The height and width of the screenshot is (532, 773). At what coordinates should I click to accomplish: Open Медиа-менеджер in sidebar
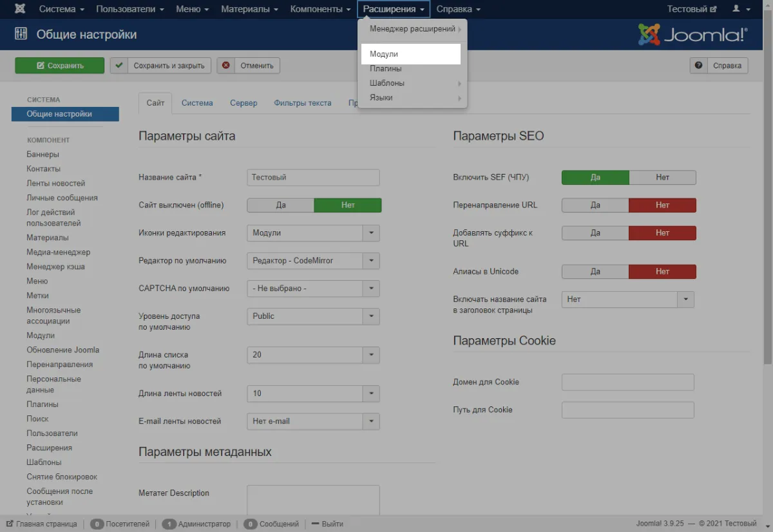(x=58, y=252)
